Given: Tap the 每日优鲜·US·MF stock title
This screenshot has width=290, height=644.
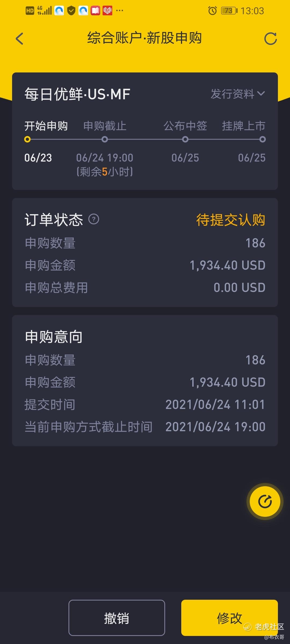Looking at the screenshot, I should [77, 94].
